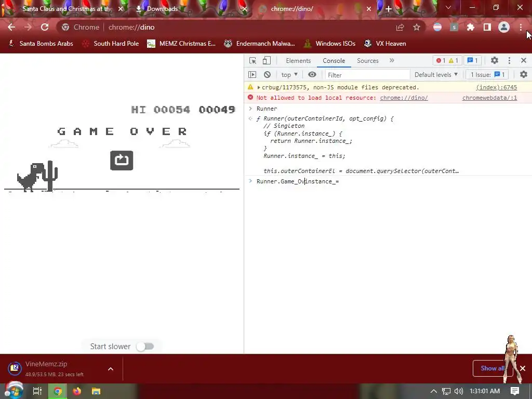
Task: Create a live expression with eye icon
Action: click(x=312, y=75)
